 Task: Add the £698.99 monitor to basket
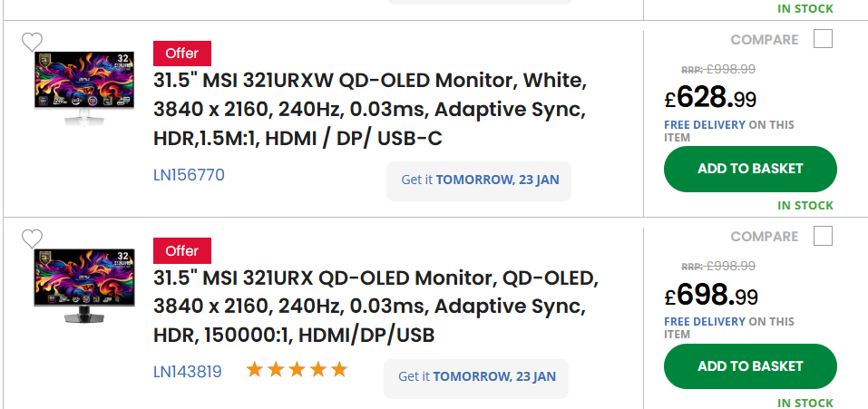[750, 366]
